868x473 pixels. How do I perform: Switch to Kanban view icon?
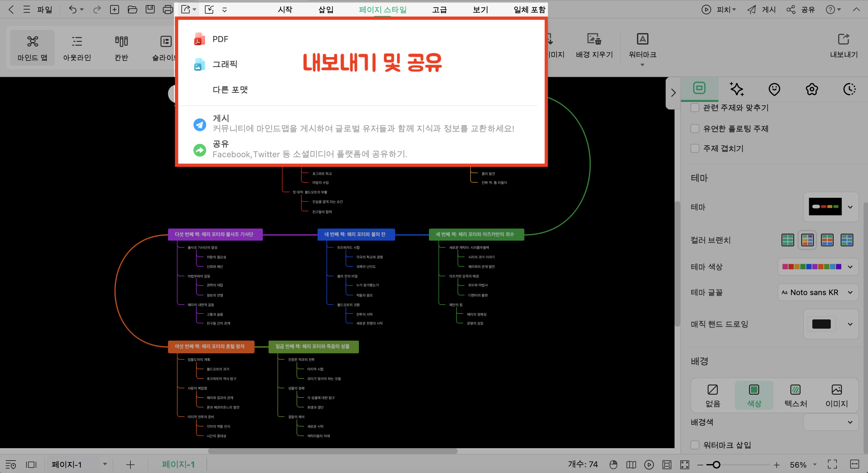(121, 42)
